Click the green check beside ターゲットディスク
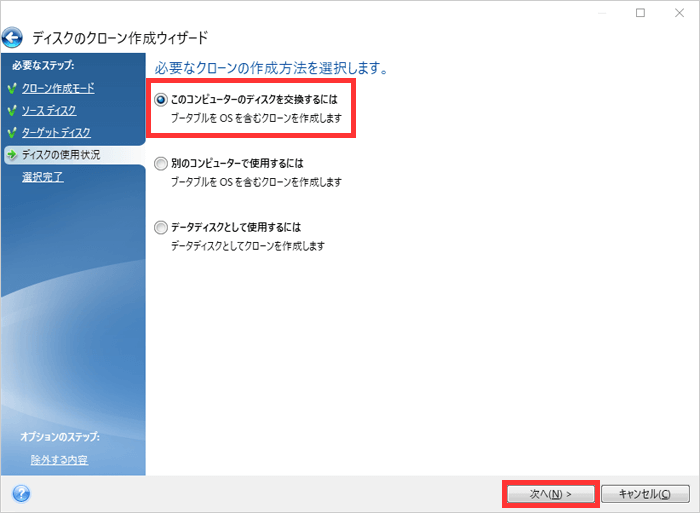The height and width of the screenshot is (513, 700). point(12,133)
